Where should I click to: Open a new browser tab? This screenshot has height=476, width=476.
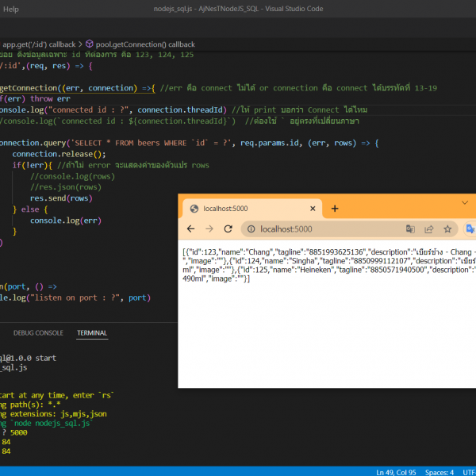pyautogui.click(x=335, y=209)
